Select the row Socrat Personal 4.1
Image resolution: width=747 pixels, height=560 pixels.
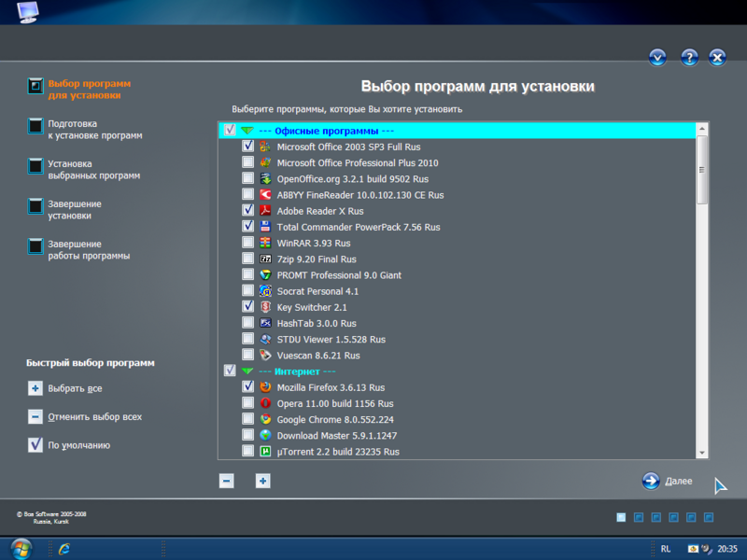[457, 291]
